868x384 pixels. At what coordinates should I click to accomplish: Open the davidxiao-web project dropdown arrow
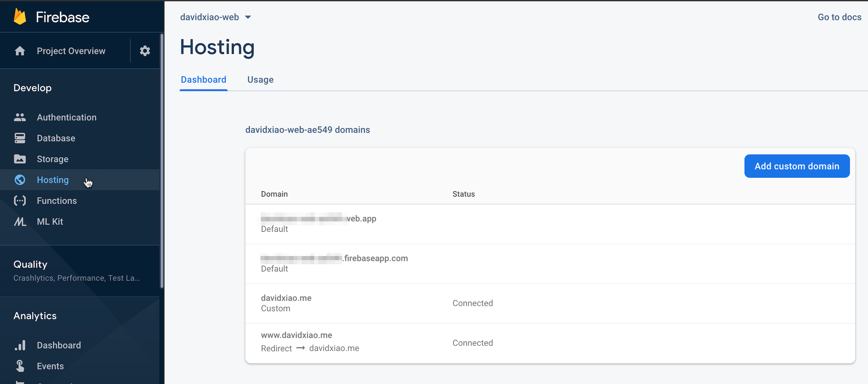point(248,17)
